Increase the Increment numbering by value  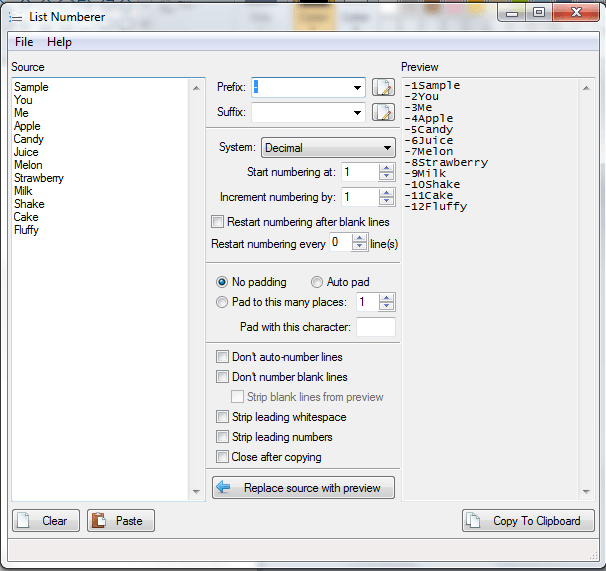pos(386,193)
